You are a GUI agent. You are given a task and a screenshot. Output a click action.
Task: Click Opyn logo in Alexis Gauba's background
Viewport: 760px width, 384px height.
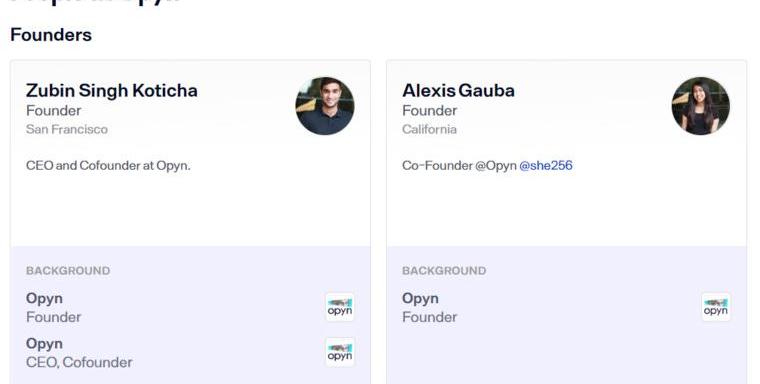click(x=716, y=307)
